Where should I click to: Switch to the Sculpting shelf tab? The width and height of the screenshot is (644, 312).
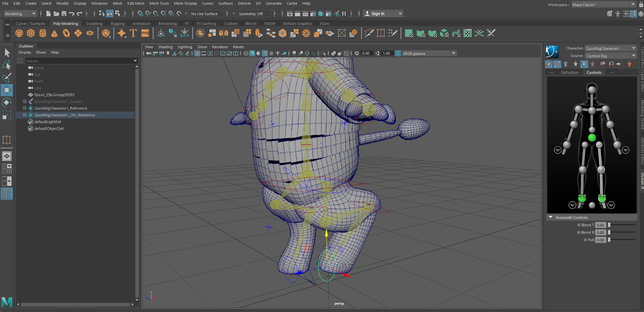94,24
